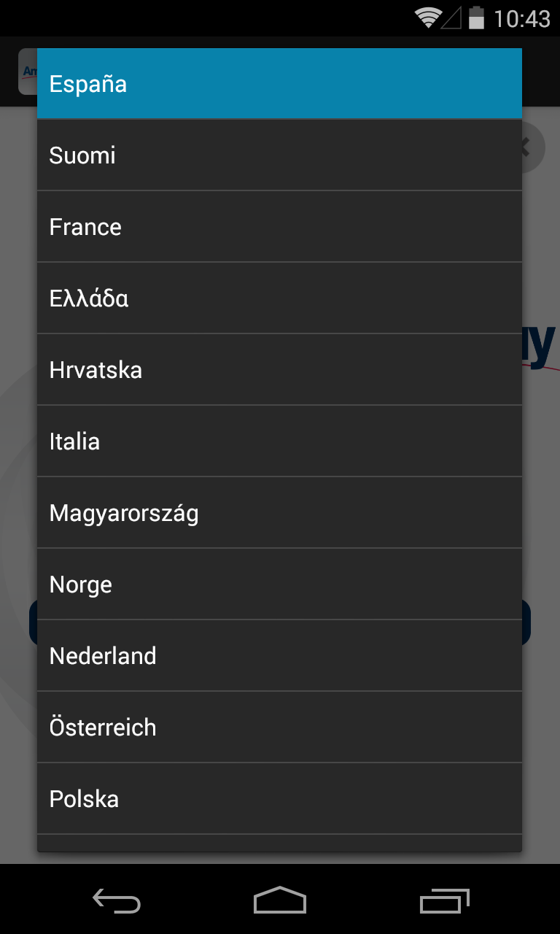Select France as the country

point(279,226)
